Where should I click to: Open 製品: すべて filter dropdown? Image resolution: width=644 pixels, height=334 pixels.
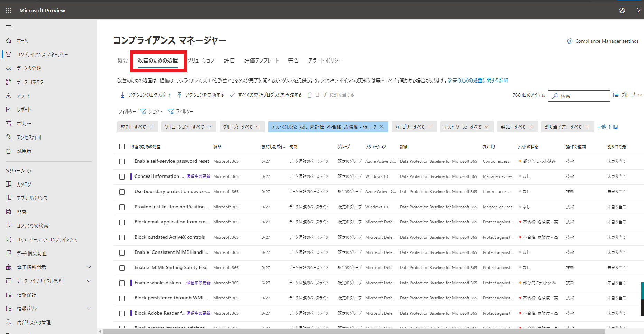pos(517,127)
